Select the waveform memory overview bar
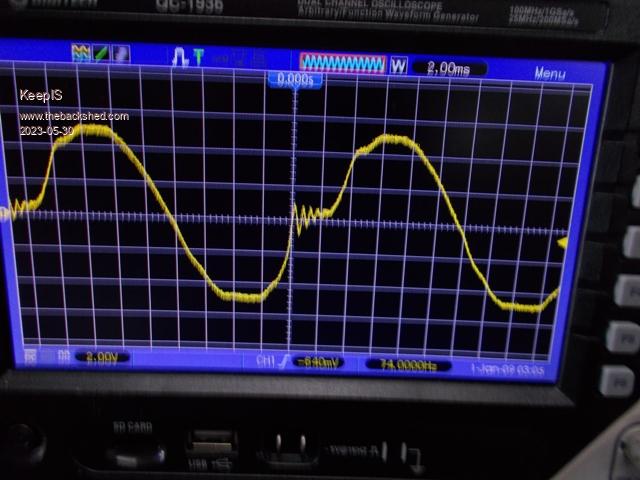Screen dimensions: 640x480 coord(343,63)
